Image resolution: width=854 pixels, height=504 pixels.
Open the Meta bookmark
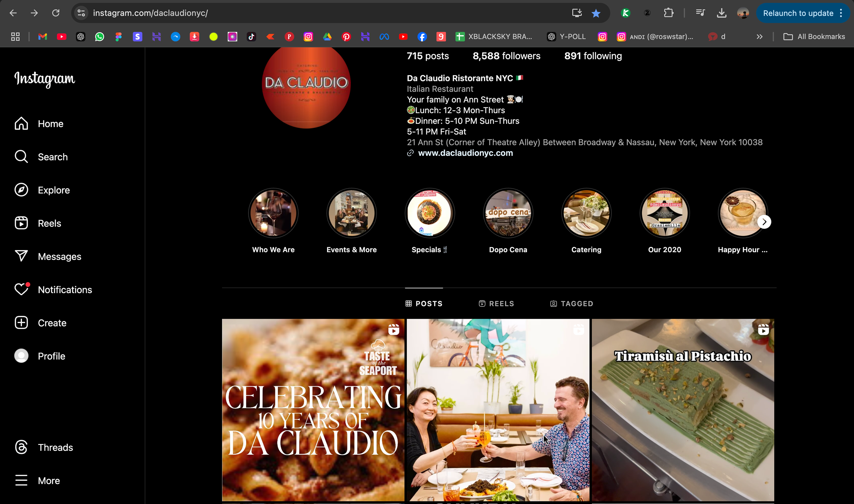(384, 36)
